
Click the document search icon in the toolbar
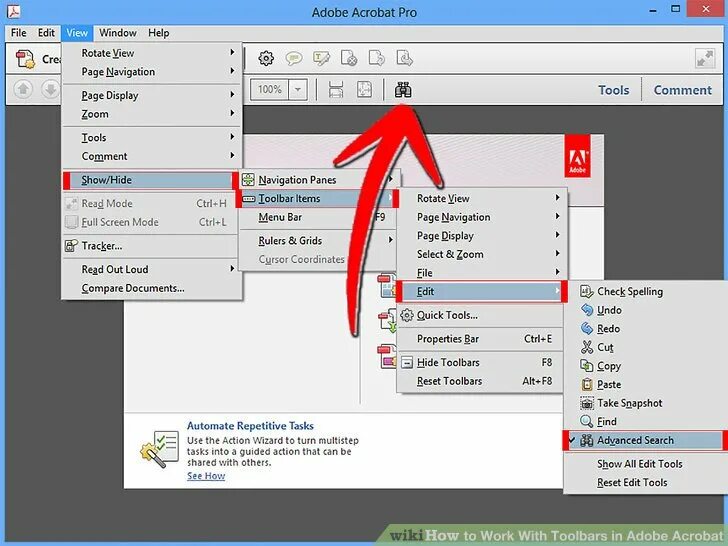(404, 58)
